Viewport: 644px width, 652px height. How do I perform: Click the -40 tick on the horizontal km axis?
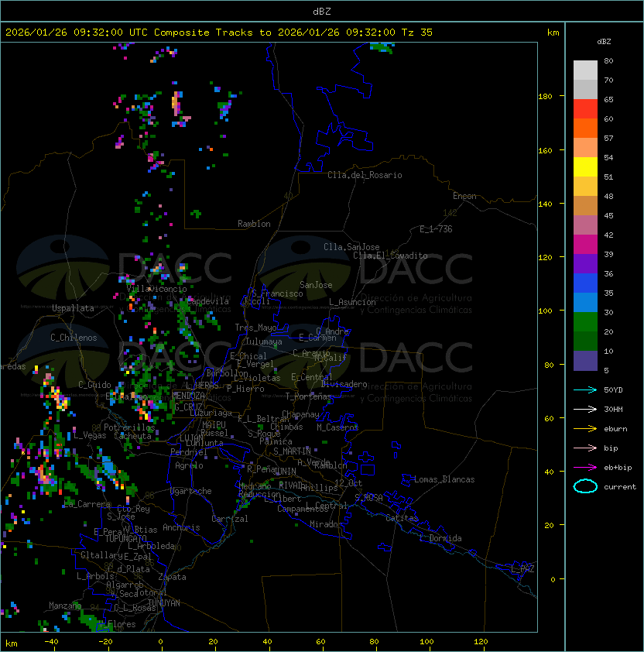pos(51,642)
